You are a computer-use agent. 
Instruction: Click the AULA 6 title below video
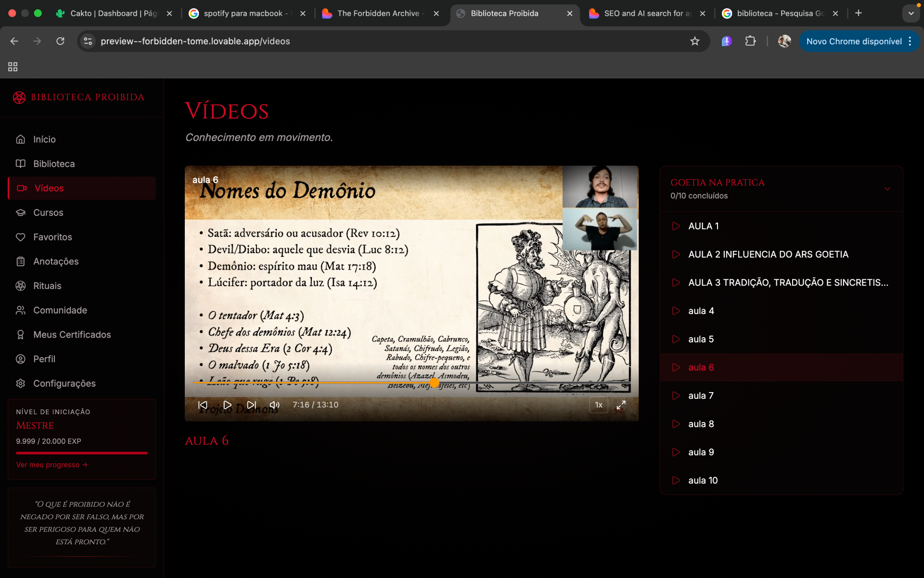click(x=206, y=441)
